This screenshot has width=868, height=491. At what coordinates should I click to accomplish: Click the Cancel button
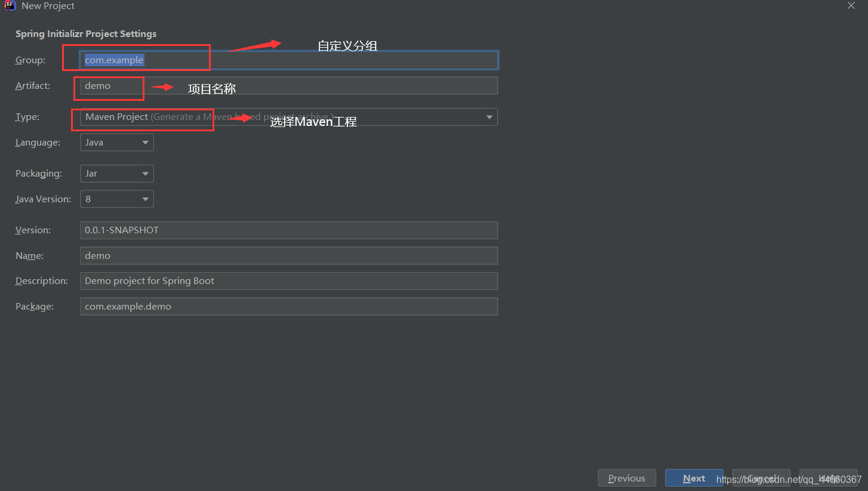762,478
